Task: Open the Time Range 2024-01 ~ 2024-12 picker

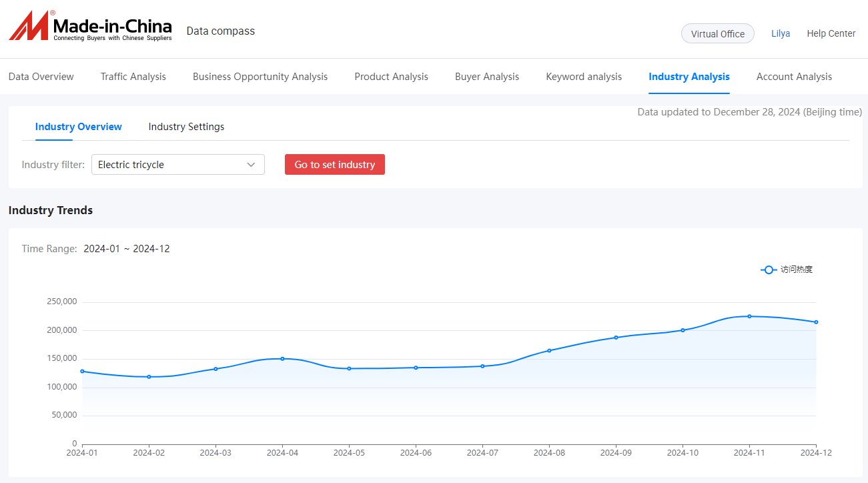Action: point(127,249)
